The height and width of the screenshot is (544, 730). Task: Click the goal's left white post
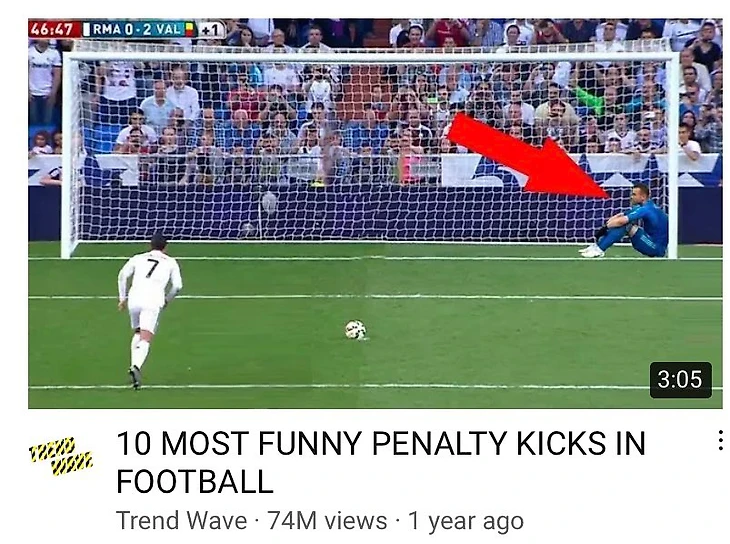pos(70,156)
